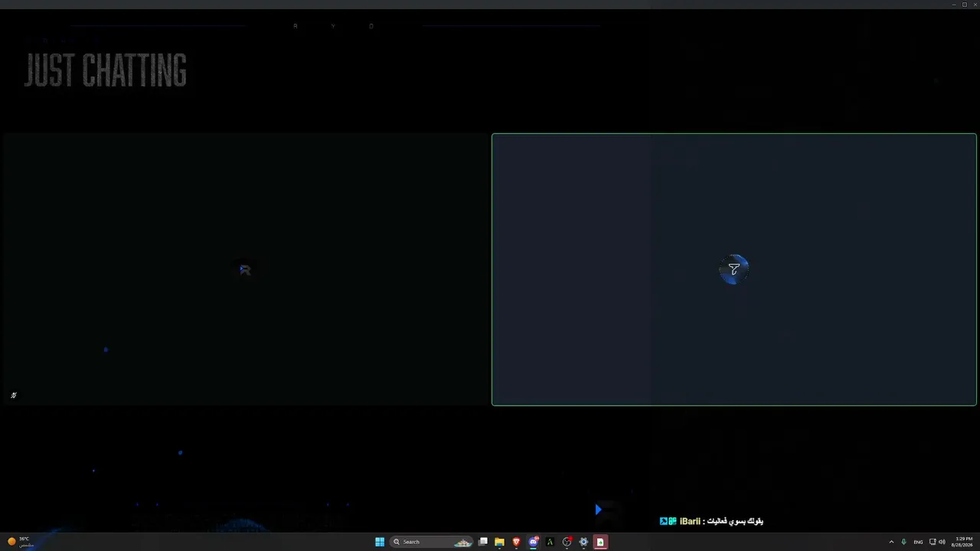
Task: Open the Windows Start menu
Action: (x=380, y=542)
